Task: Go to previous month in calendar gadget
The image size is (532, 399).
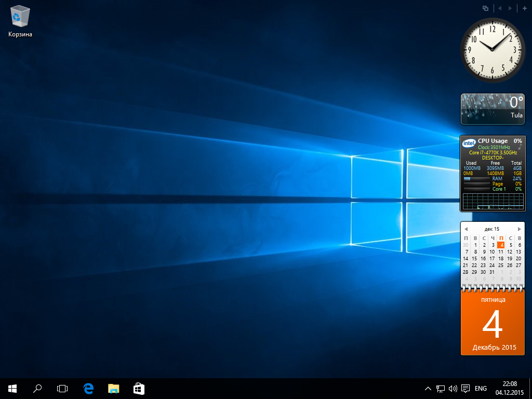Action: (466, 229)
